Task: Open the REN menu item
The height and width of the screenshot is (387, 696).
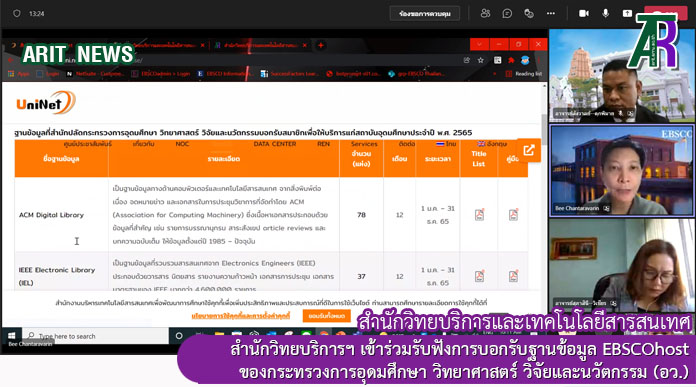Action: [324, 144]
